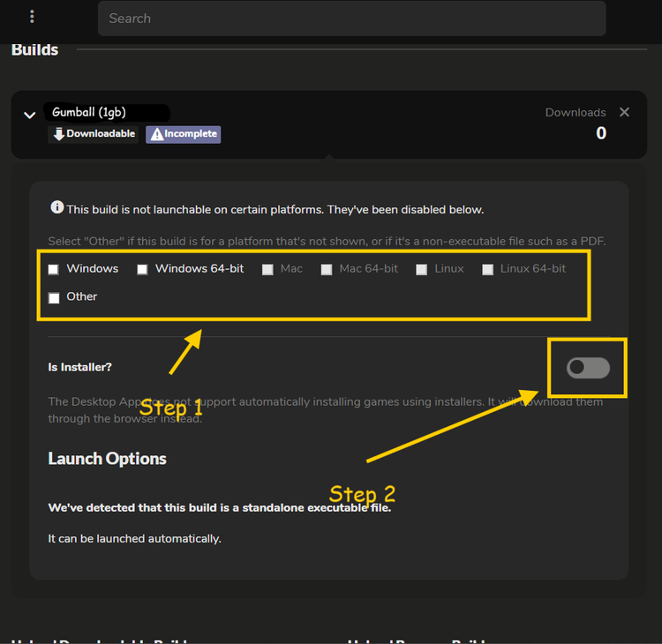
Task: Check the Windows platform checkbox
Action: point(53,269)
